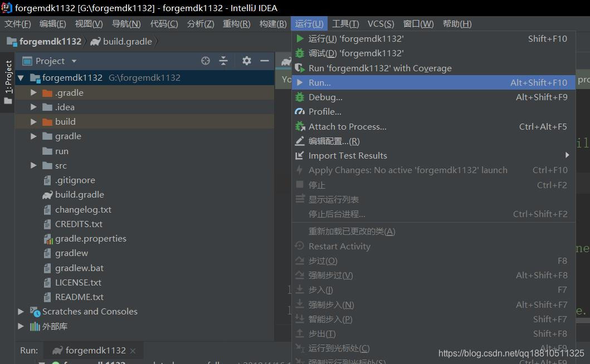Click the green run icon for 运行 'forgemdk1132'
The image size is (590, 364).
tap(300, 38)
